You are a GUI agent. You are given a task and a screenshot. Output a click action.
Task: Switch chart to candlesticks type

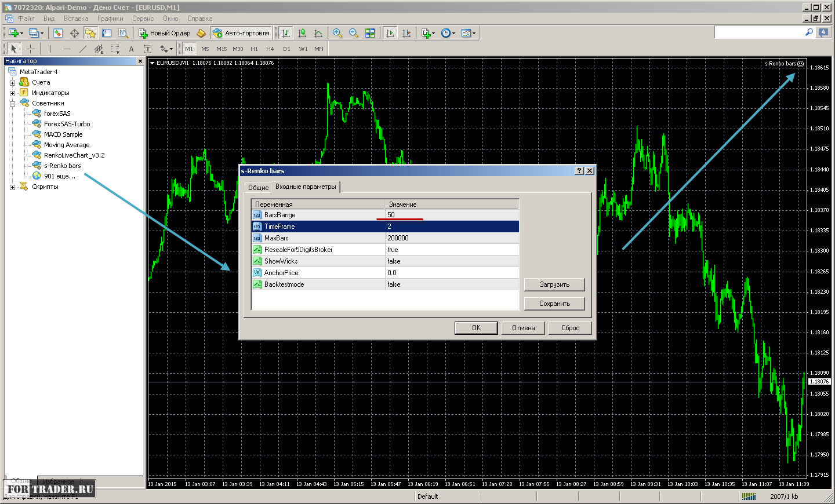coord(302,33)
